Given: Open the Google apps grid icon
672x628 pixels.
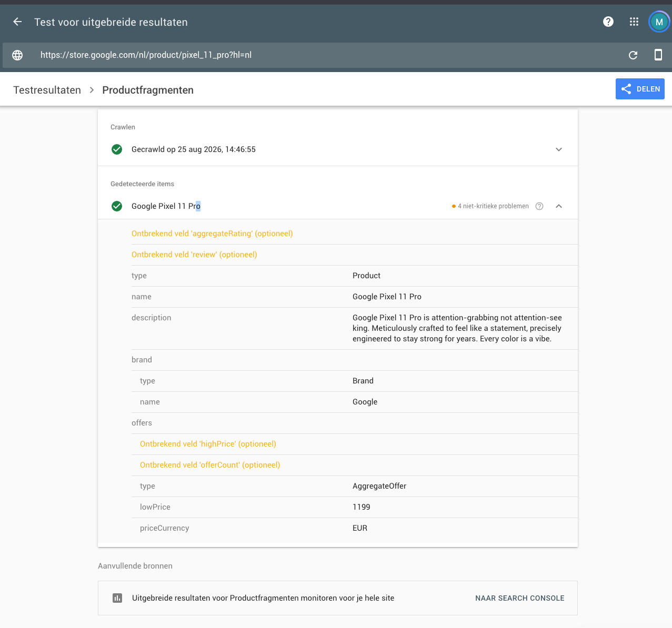Looking at the screenshot, I should click(634, 22).
